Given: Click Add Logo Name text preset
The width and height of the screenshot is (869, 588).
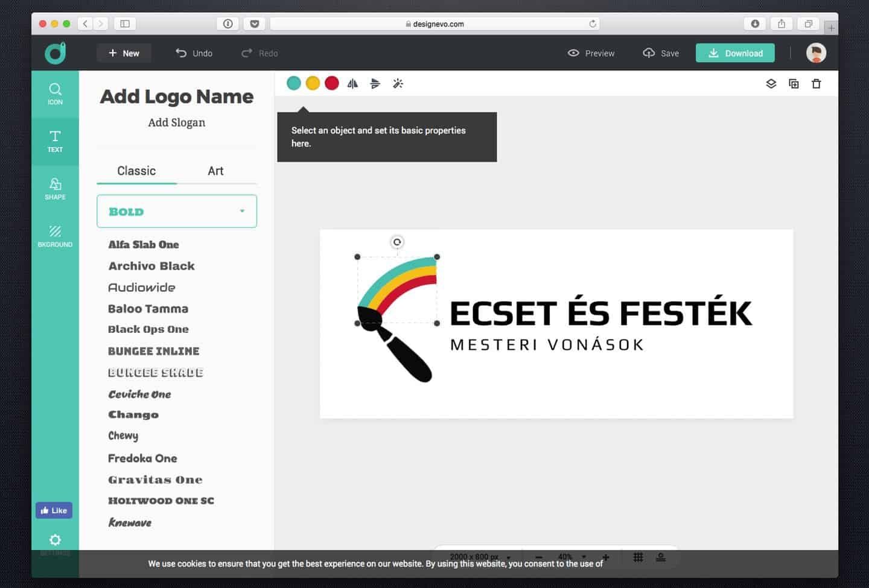Looking at the screenshot, I should pos(177,96).
